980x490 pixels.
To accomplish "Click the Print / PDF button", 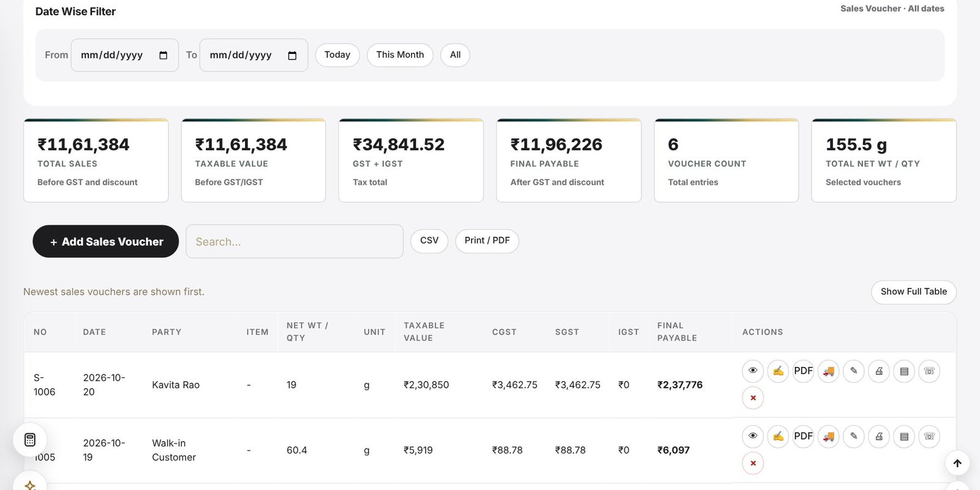I will [487, 241].
